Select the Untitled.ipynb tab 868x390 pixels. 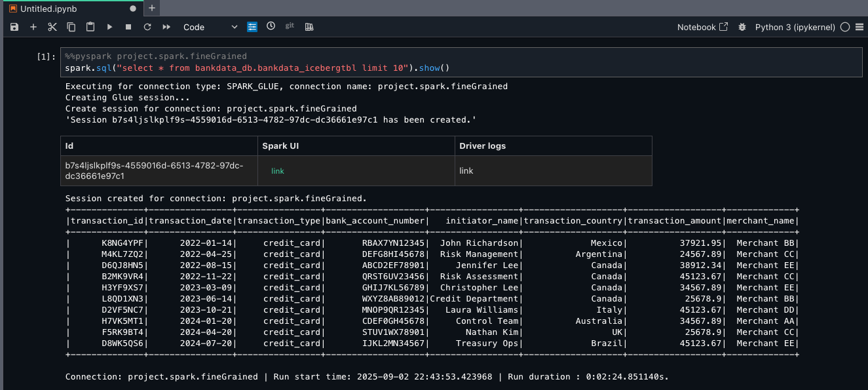click(48, 9)
